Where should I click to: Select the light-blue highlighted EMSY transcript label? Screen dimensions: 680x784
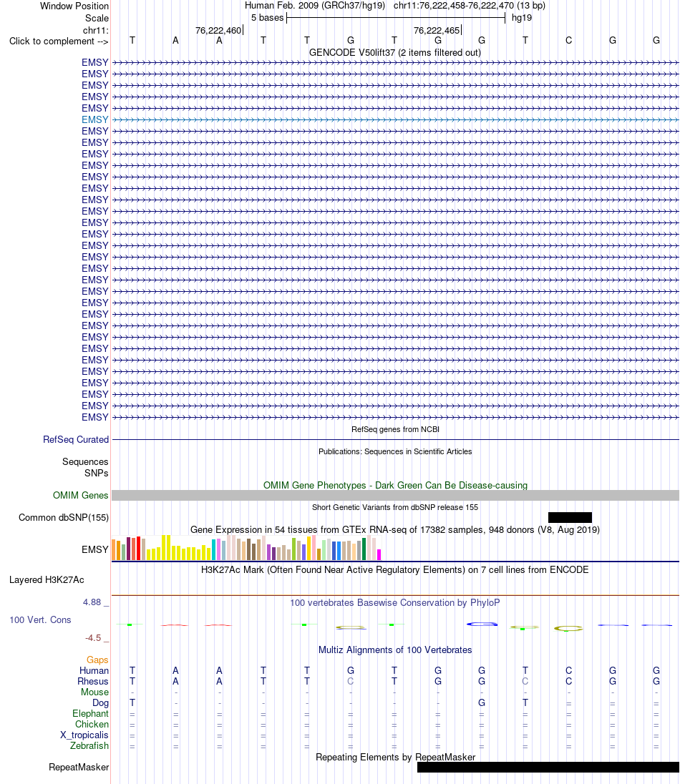point(95,119)
